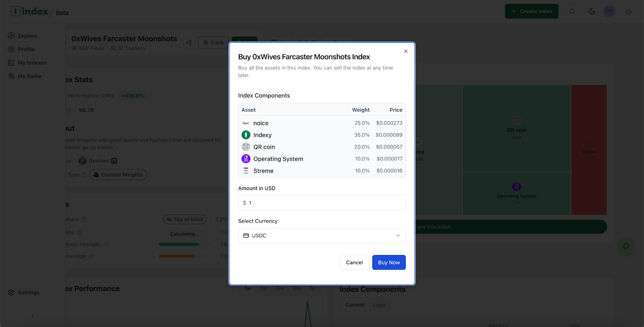The image size is (644, 327).
Task: Toggle dark mode moon icon
Action: point(592,11)
